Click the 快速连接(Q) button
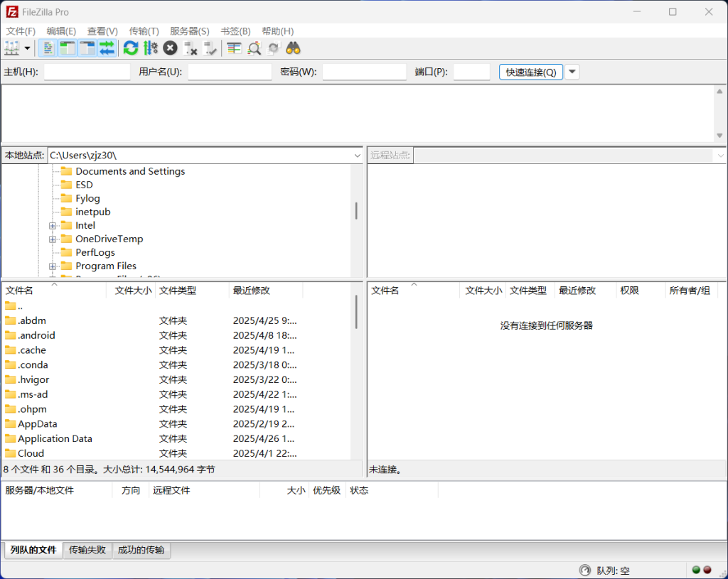 click(530, 72)
